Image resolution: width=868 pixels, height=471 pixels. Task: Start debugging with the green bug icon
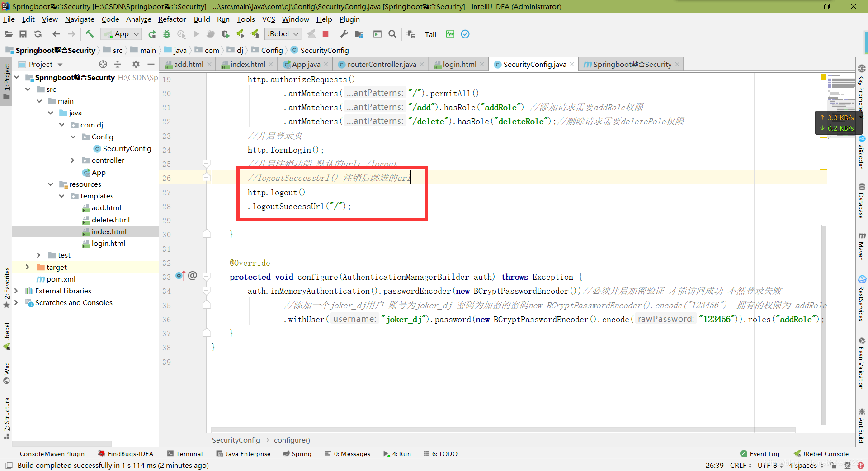(167, 34)
